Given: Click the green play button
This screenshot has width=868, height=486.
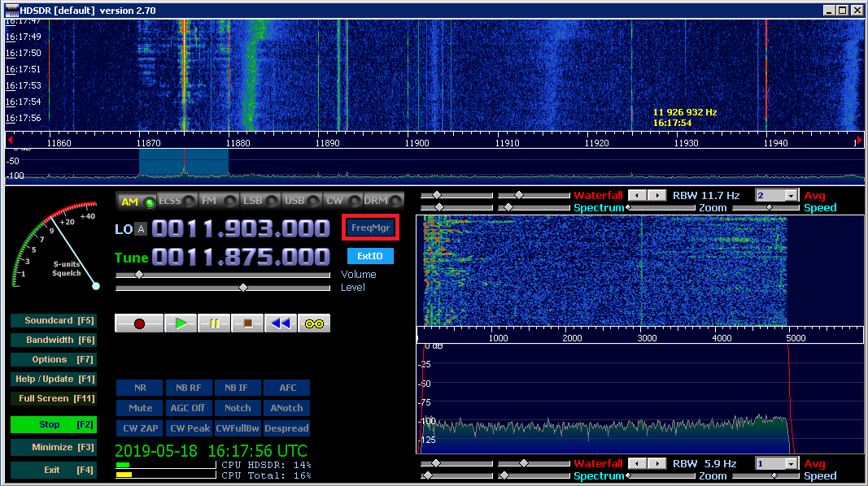Looking at the screenshot, I should point(181,323).
